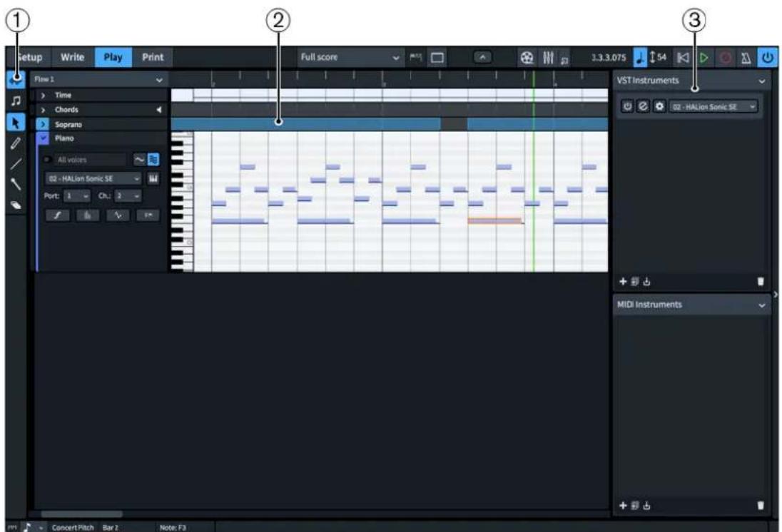Click the dynamics f lane button
This screenshot has height=532, width=782.
click(x=58, y=215)
